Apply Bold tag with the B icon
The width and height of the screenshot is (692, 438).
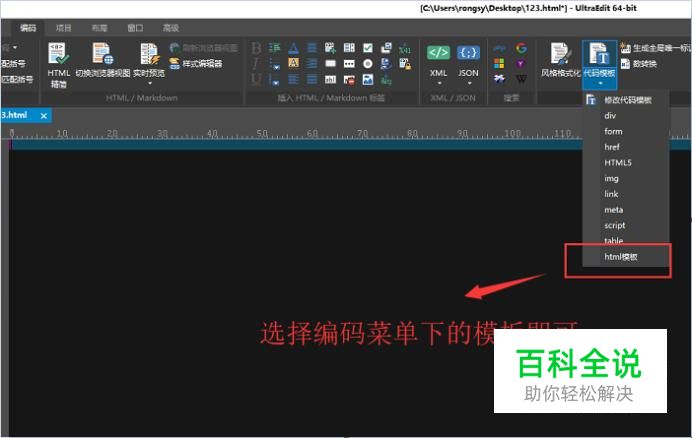(x=256, y=48)
